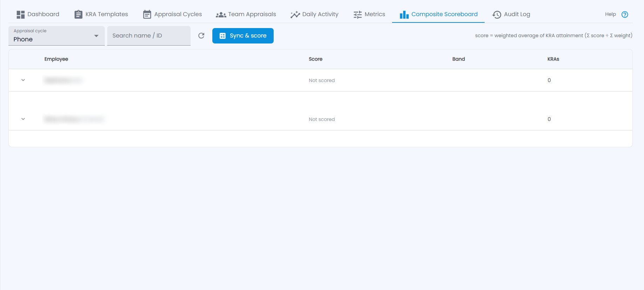The width and height of the screenshot is (644, 290).
Task: Open the Audit Log tab
Action: tap(511, 14)
